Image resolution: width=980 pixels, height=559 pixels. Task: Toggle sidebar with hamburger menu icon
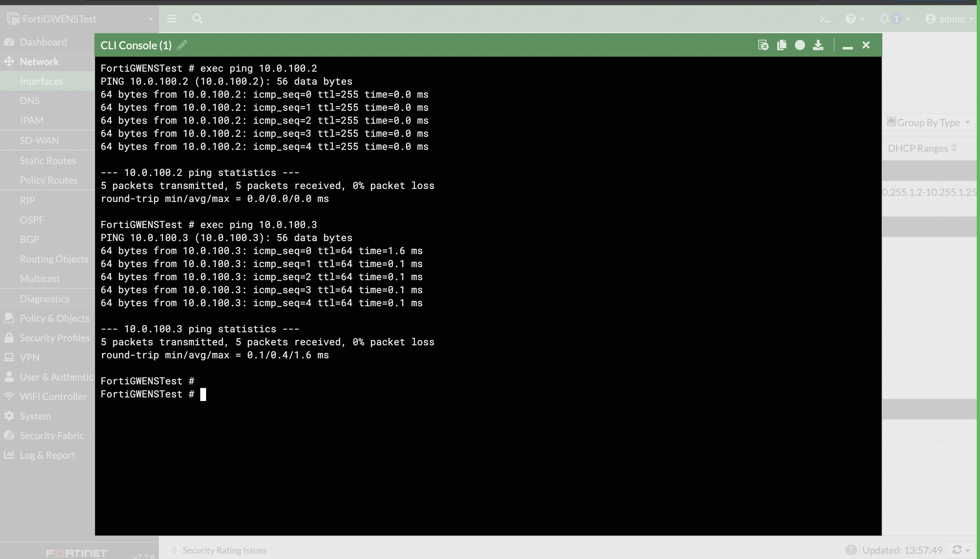tap(172, 19)
